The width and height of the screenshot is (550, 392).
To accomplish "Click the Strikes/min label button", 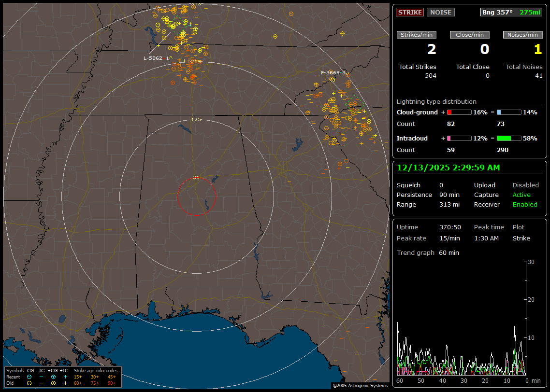I will (417, 35).
